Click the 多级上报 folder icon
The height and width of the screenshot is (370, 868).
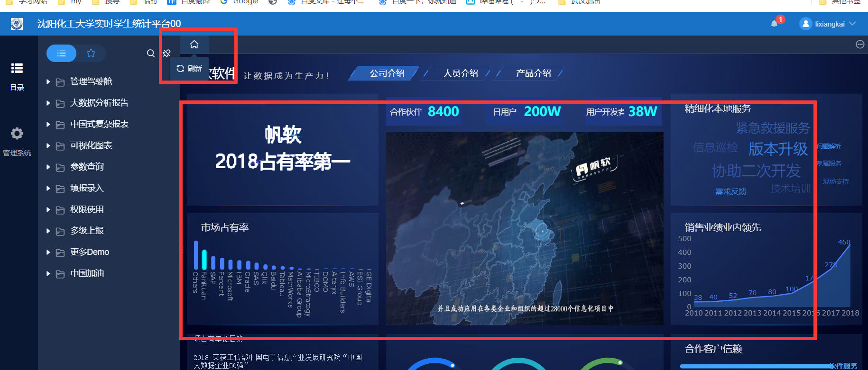click(60, 232)
